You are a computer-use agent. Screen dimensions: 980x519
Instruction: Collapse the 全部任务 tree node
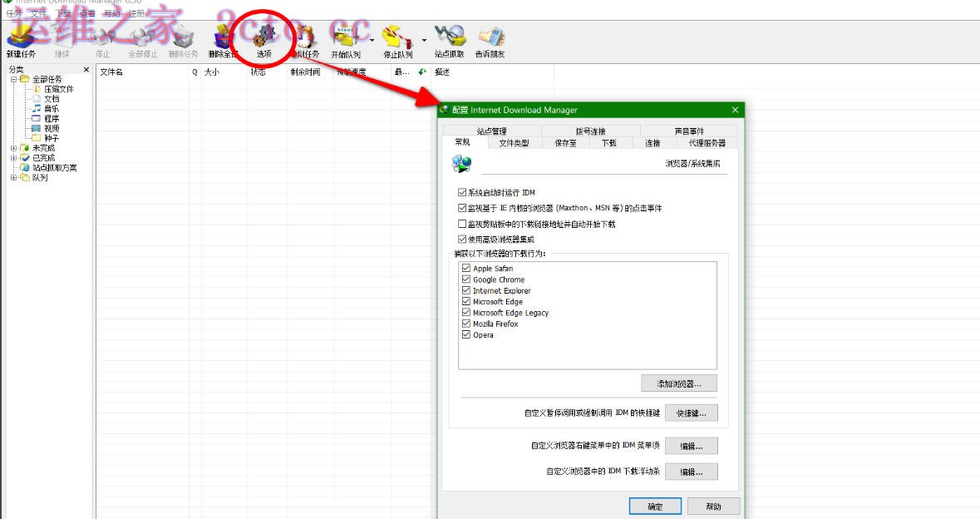pyautogui.click(x=14, y=79)
